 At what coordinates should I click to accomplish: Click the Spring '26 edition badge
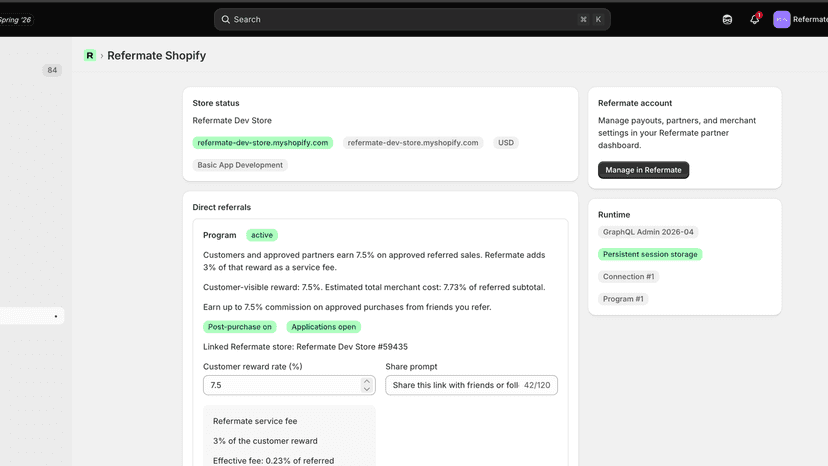16,20
